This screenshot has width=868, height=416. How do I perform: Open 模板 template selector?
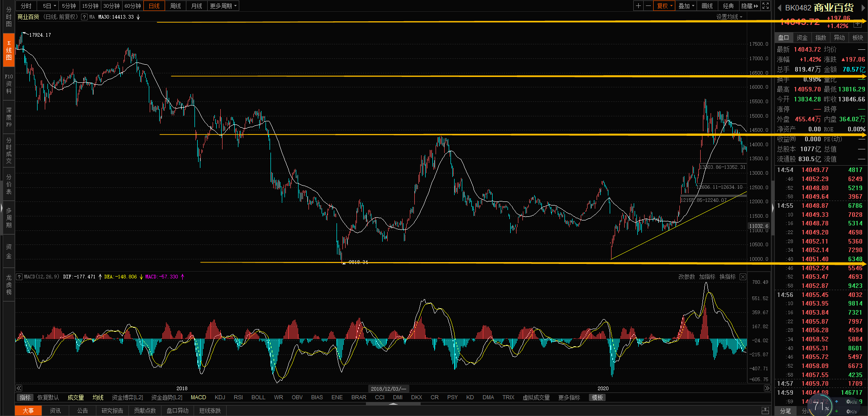(x=597, y=397)
